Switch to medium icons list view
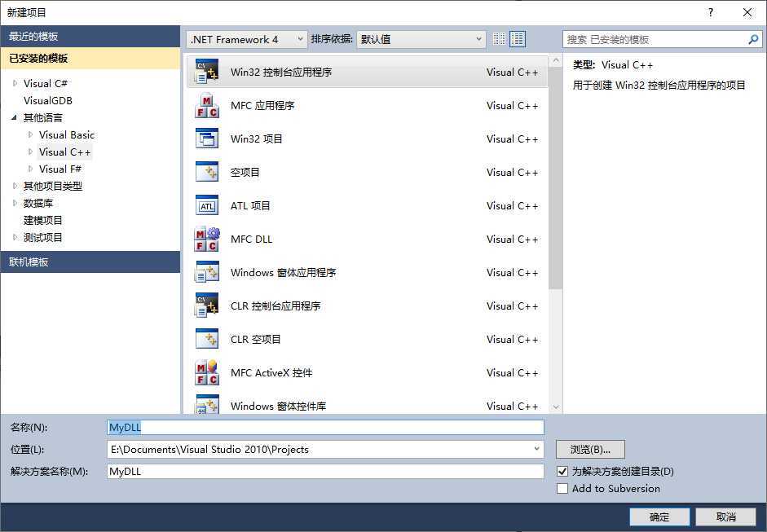This screenshot has width=767, height=532. pyautogui.click(x=518, y=39)
